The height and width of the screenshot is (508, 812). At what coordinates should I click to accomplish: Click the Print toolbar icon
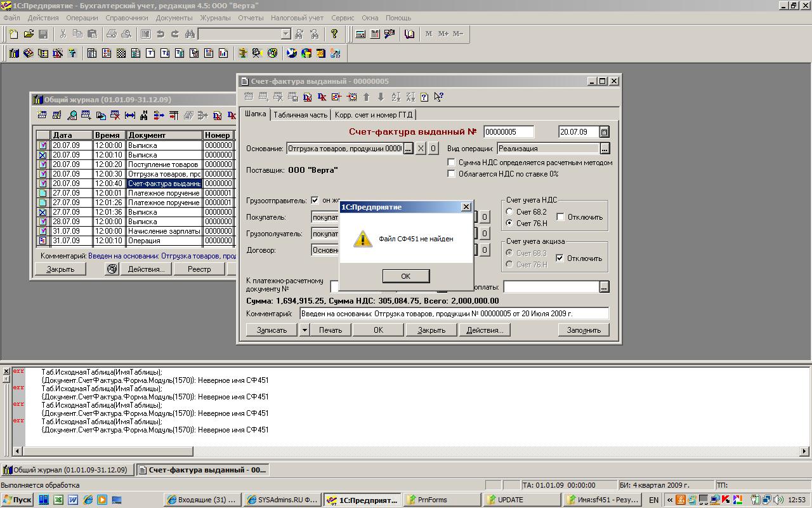(112, 34)
